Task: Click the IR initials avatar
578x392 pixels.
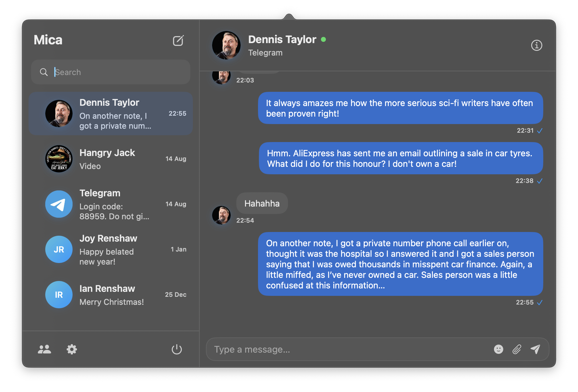Action: point(59,295)
